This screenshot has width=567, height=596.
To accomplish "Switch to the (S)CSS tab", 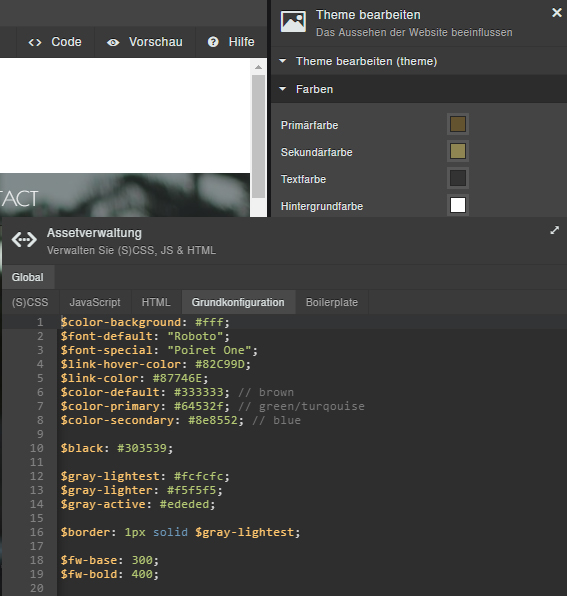I will (x=30, y=302).
